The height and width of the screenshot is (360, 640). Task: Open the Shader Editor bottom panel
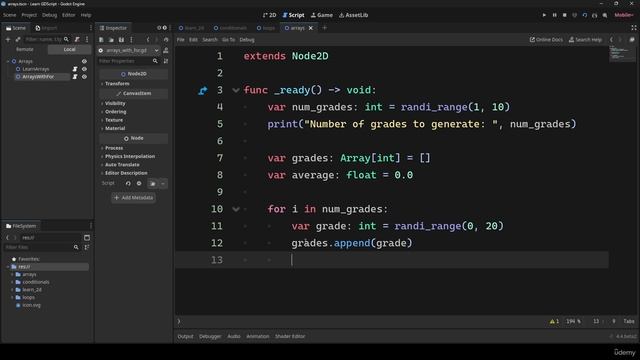click(290, 336)
